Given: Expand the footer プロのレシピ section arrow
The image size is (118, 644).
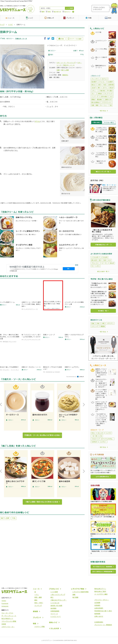Looking at the screenshot, I should coord(60,589).
